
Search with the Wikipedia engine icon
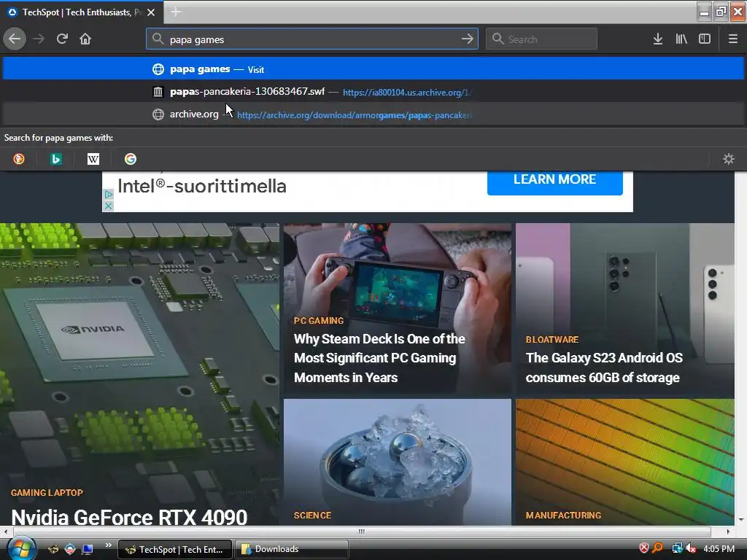click(x=93, y=159)
